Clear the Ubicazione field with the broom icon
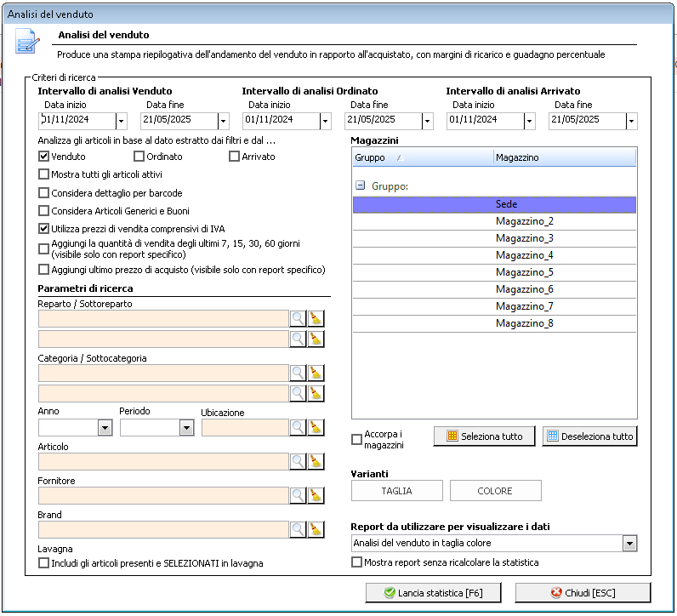Viewport: 677px width, 616px height. point(316,428)
